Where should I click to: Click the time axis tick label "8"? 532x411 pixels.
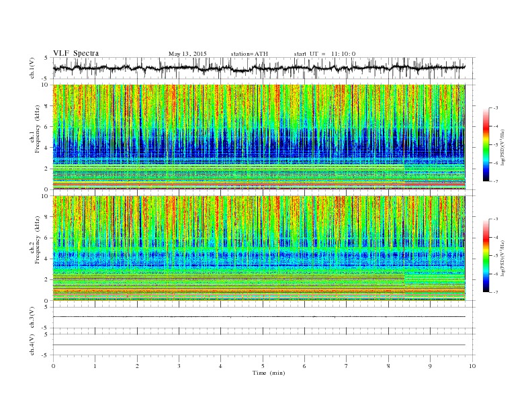click(388, 366)
